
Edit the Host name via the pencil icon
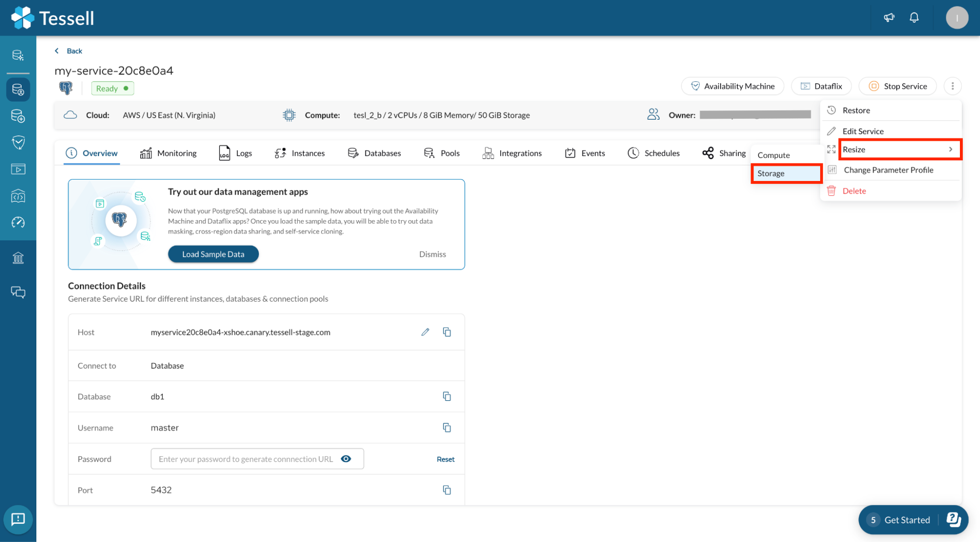pos(425,332)
